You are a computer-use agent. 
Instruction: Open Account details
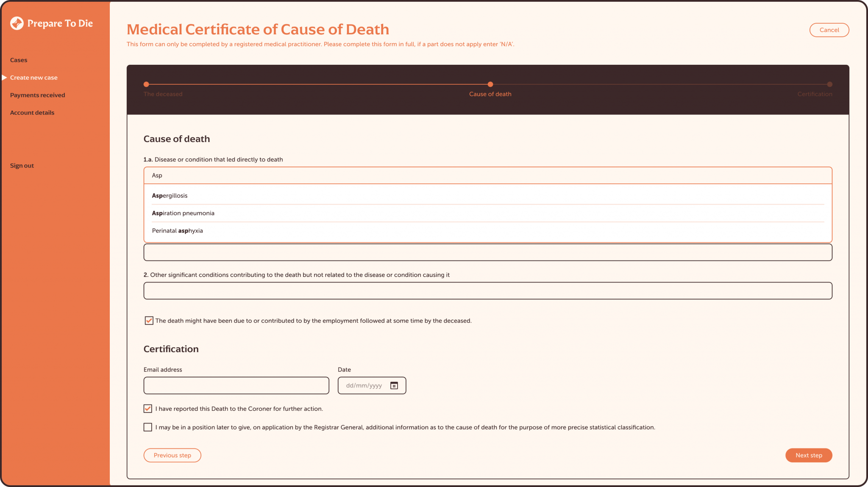[32, 112]
